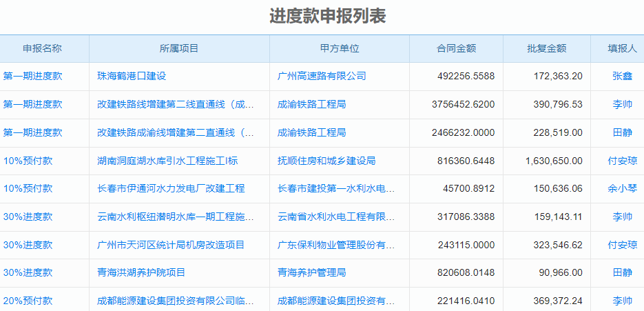Sort by the 合同金额 column header
The width and height of the screenshot is (644, 311).
(x=456, y=48)
